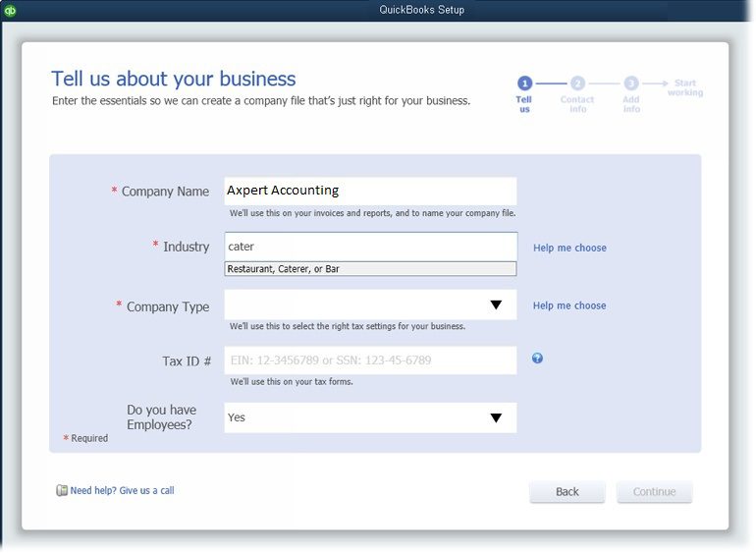The height and width of the screenshot is (554, 756).
Task: Click the Continue button
Action: 654,492
